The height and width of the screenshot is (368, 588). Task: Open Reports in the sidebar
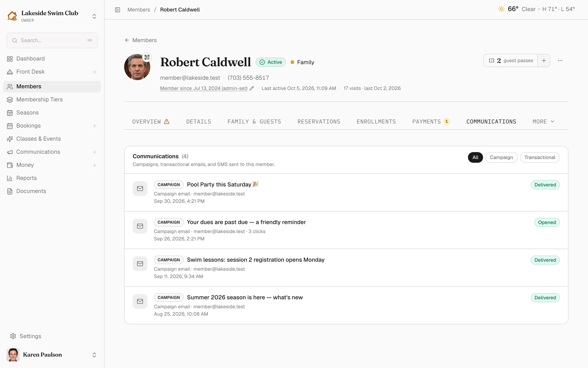[x=52, y=178]
